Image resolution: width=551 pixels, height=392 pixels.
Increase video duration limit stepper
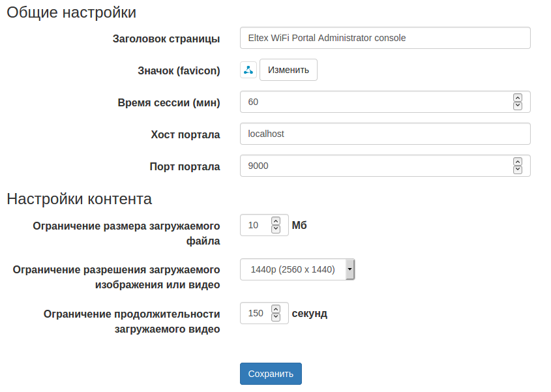point(276,309)
